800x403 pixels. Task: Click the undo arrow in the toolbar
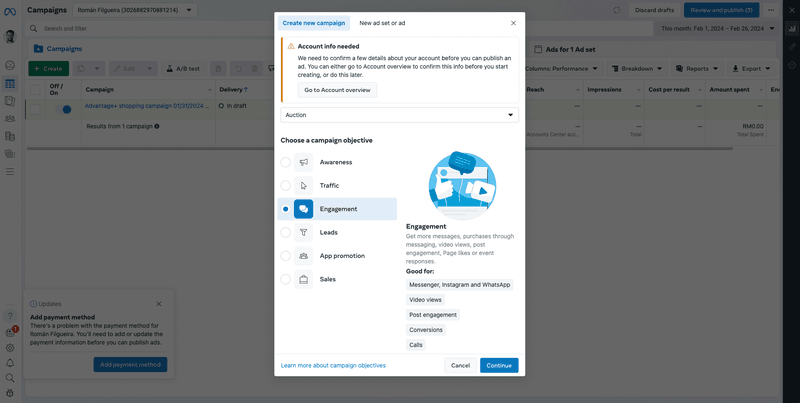pos(238,68)
